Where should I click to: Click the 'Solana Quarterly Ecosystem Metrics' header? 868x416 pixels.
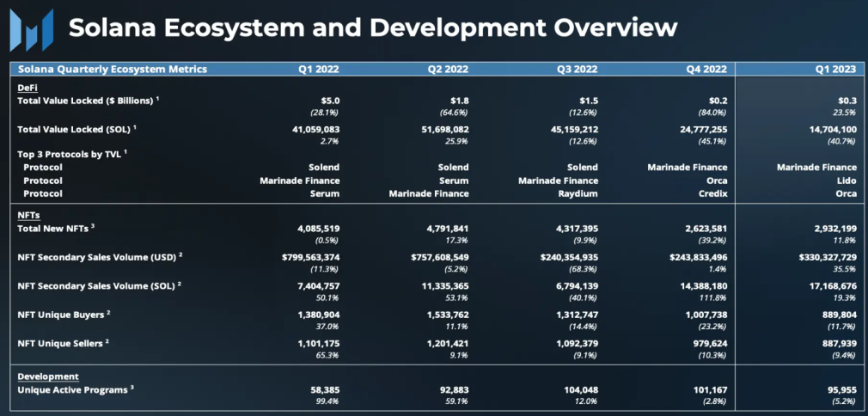(x=113, y=70)
